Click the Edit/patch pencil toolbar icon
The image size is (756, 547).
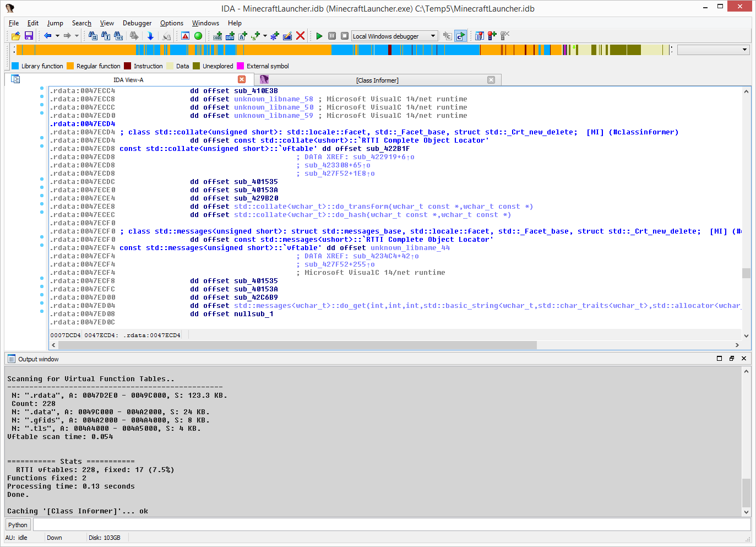point(287,36)
